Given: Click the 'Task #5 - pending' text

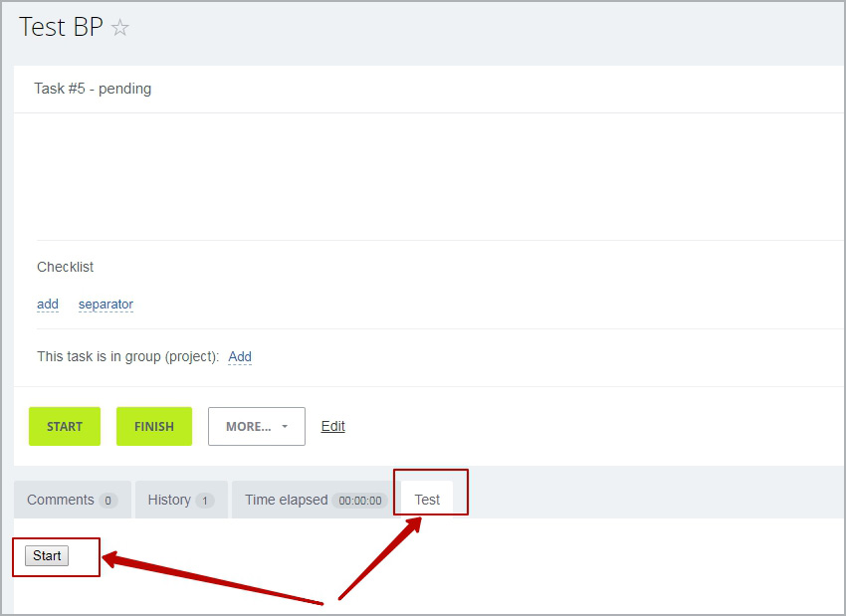Looking at the screenshot, I should (x=93, y=89).
